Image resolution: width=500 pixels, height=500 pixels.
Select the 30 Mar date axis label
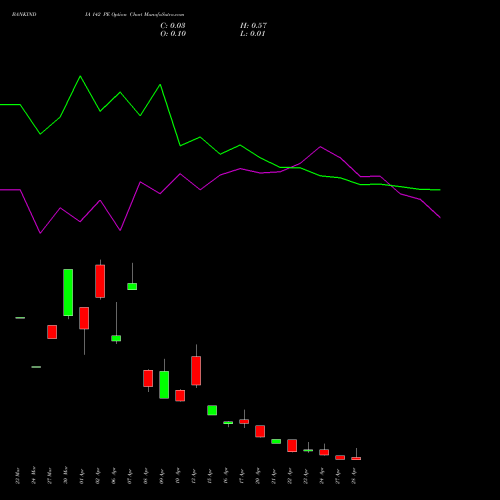(66, 475)
